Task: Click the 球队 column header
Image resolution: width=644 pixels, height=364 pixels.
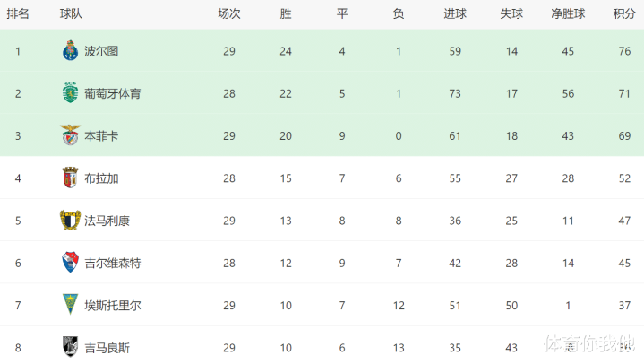Action: (72, 13)
